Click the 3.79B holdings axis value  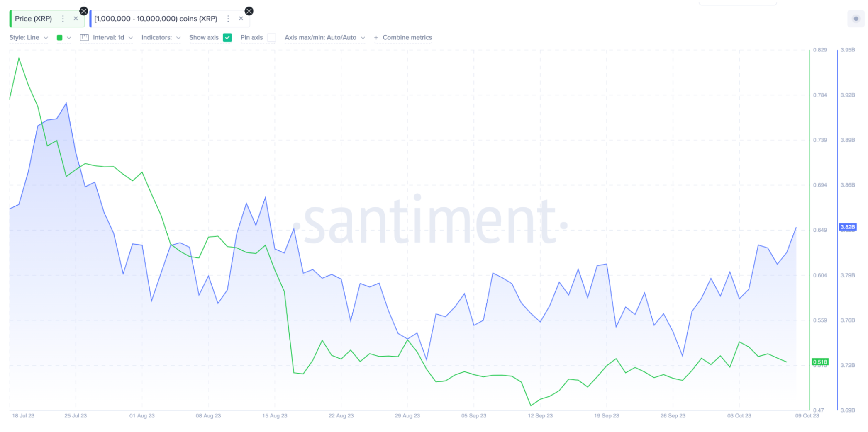pos(848,275)
